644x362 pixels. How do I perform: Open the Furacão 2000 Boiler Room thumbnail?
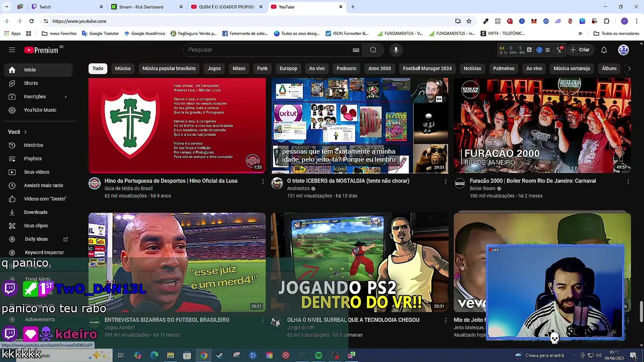542,125
